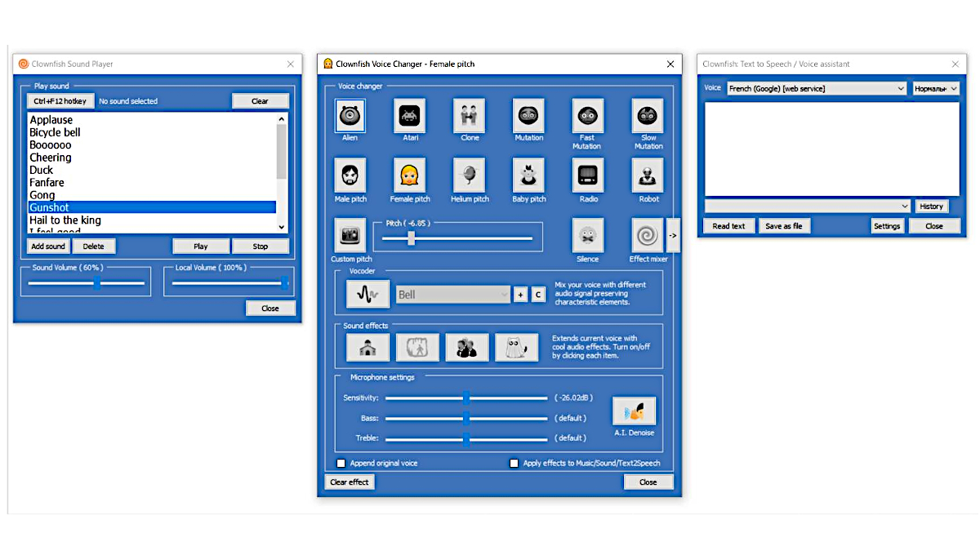Image resolution: width=980 pixels, height=551 pixels.
Task: Enable the Radio voice effect
Action: 588,176
